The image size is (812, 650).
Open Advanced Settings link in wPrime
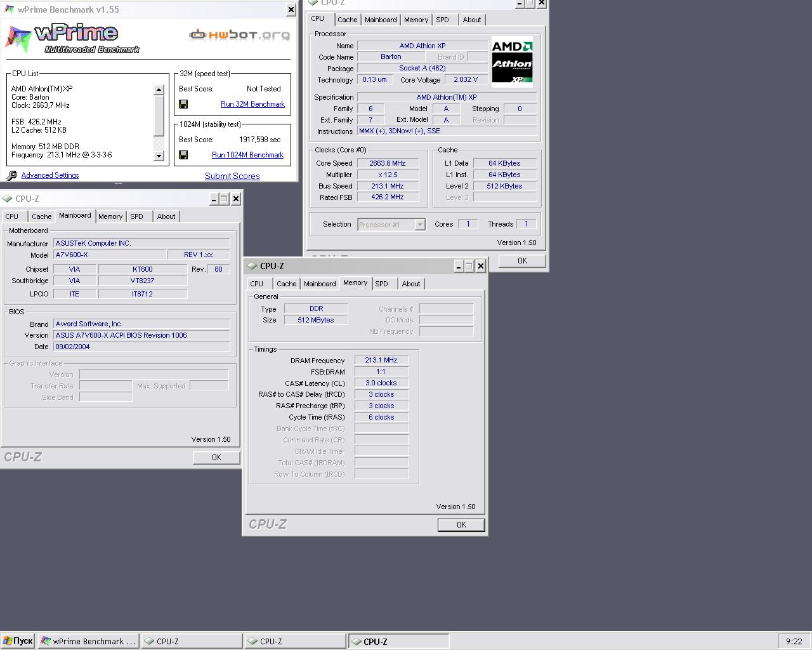(x=50, y=175)
